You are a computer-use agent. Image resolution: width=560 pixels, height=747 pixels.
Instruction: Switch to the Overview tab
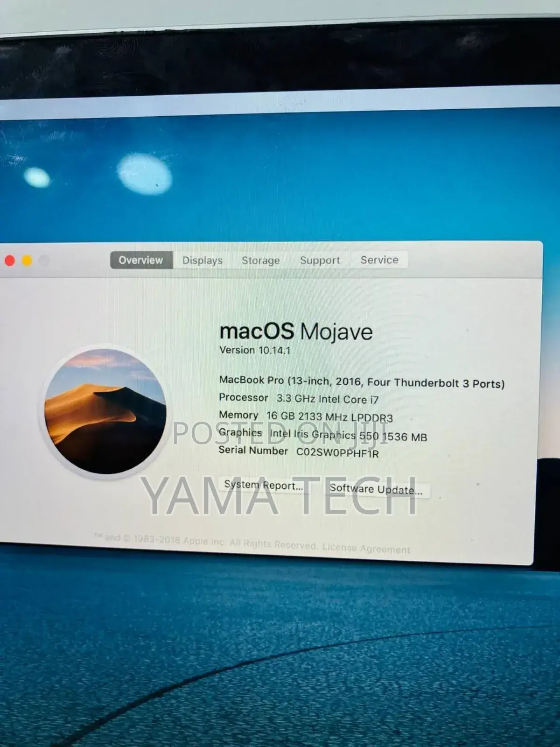pos(141,260)
